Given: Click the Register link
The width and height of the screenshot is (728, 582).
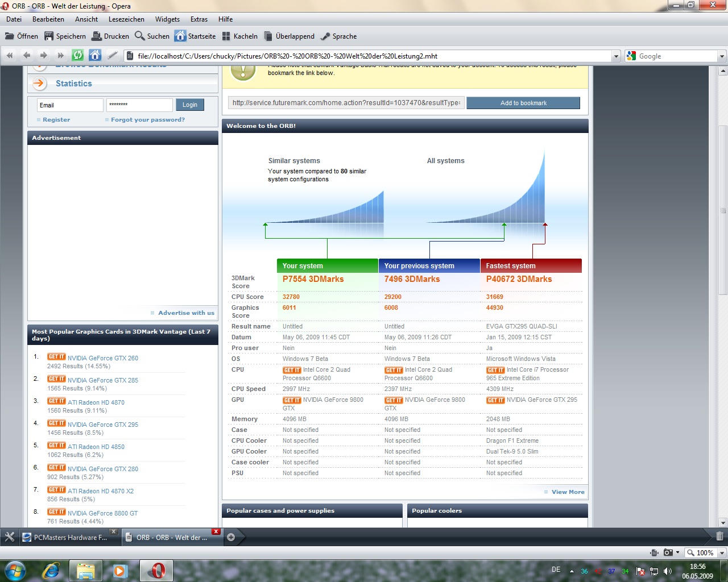Looking at the screenshot, I should pyautogui.click(x=56, y=120).
